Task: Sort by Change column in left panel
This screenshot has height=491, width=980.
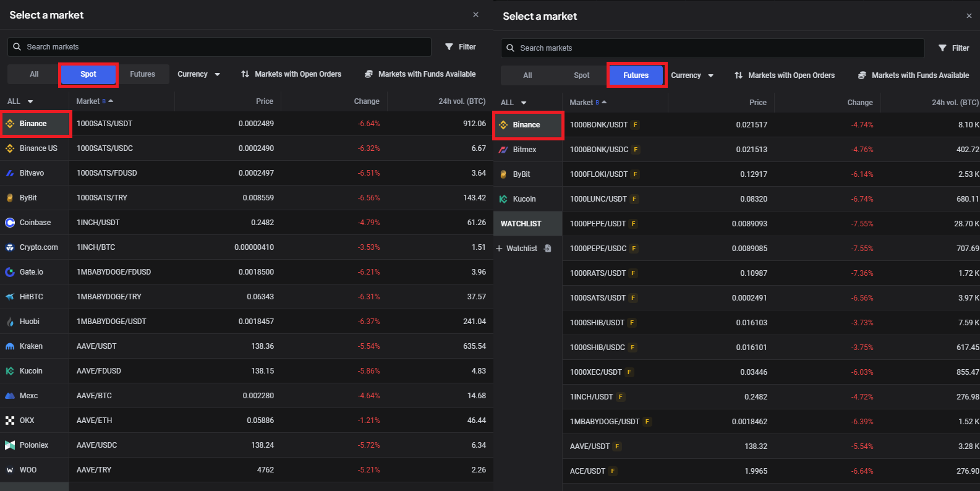Action: [367, 101]
